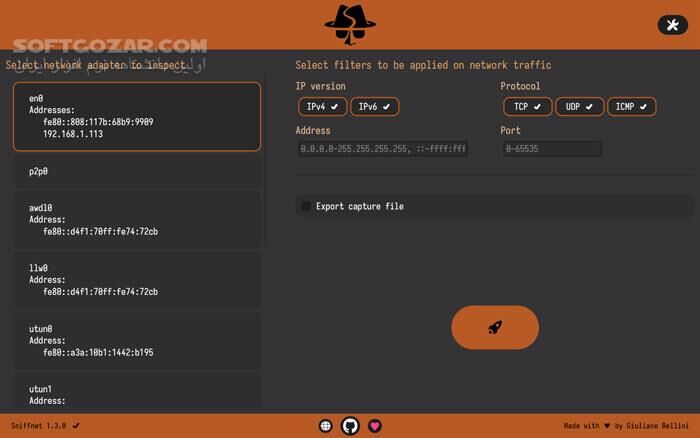This screenshot has height=438, width=700.
Task: Click the Address filter input field
Action: pyautogui.click(x=383, y=149)
